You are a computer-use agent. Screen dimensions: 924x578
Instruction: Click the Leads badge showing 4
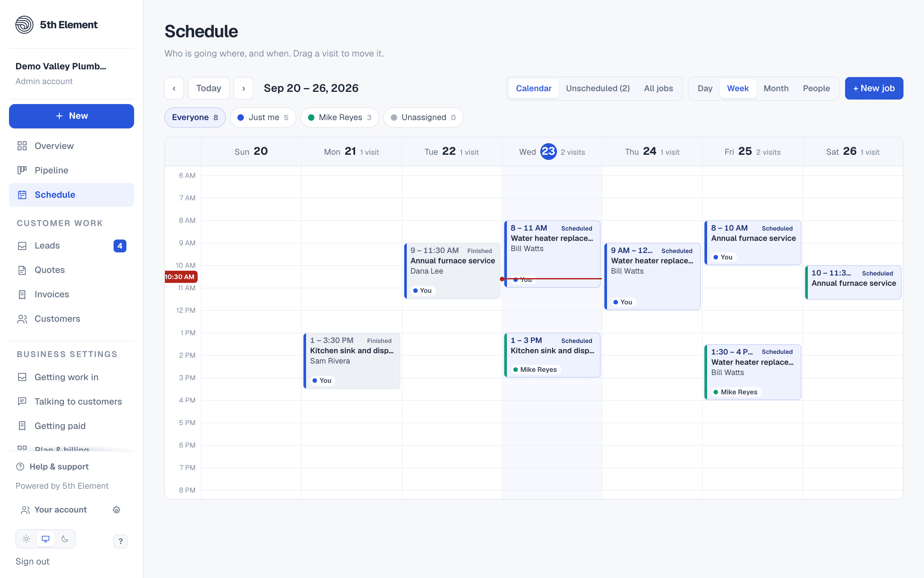pos(120,246)
